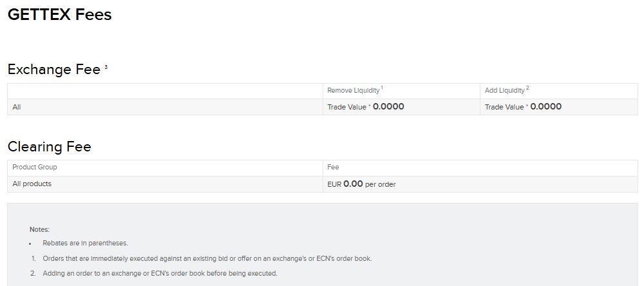
Task: Click footnote 3 superscript beside Exchange Fee
Action: coord(106,66)
